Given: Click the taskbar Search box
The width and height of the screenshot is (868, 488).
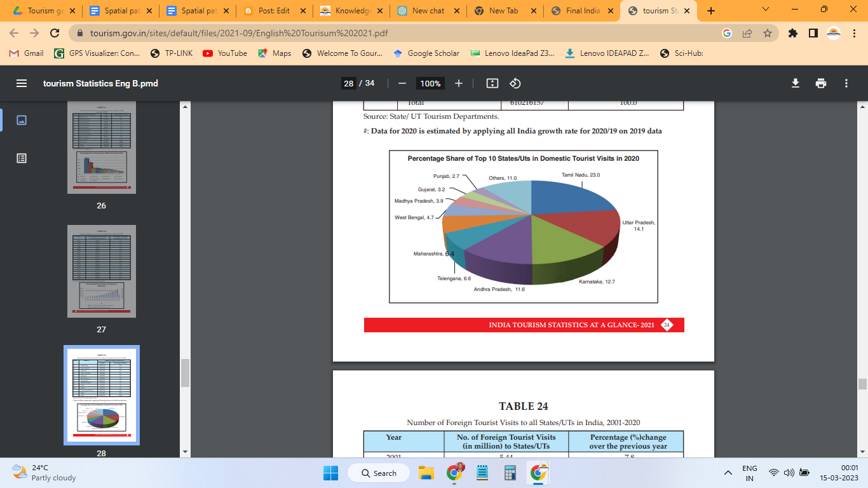Looking at the screenshot, I should pos(379,473).
